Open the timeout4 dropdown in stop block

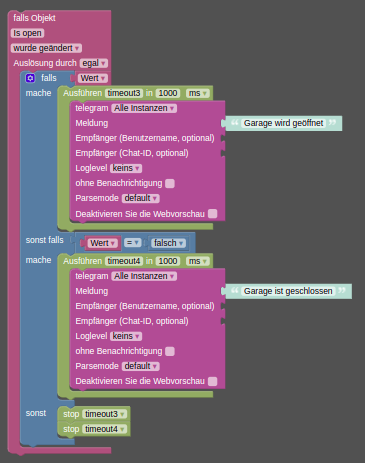pyautogui.click(x=105, y=429)
